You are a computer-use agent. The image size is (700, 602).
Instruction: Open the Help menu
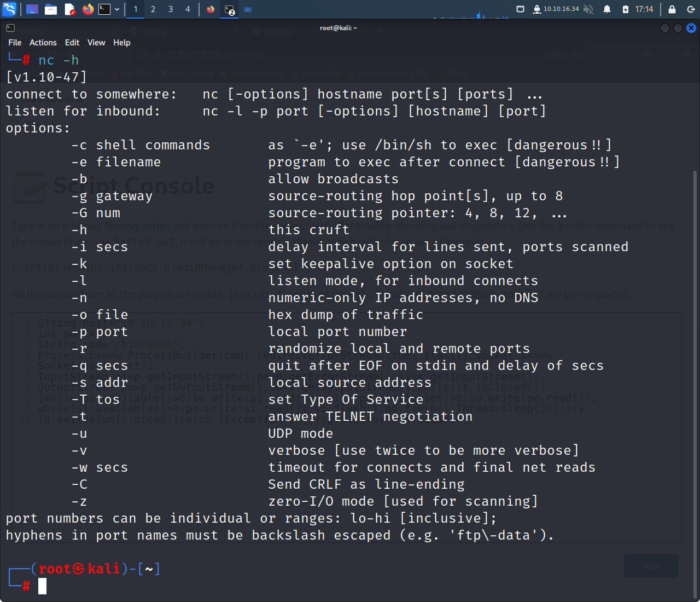point(122,43)
